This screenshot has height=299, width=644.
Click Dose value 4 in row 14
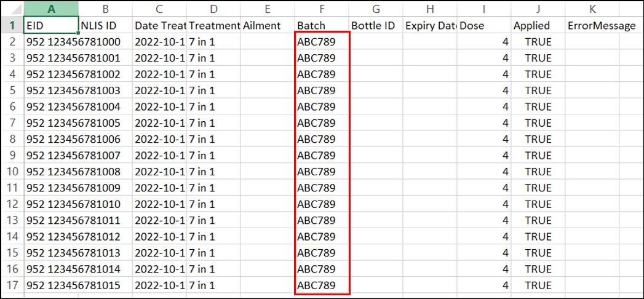pyautogui.click(x=484, y=237)
